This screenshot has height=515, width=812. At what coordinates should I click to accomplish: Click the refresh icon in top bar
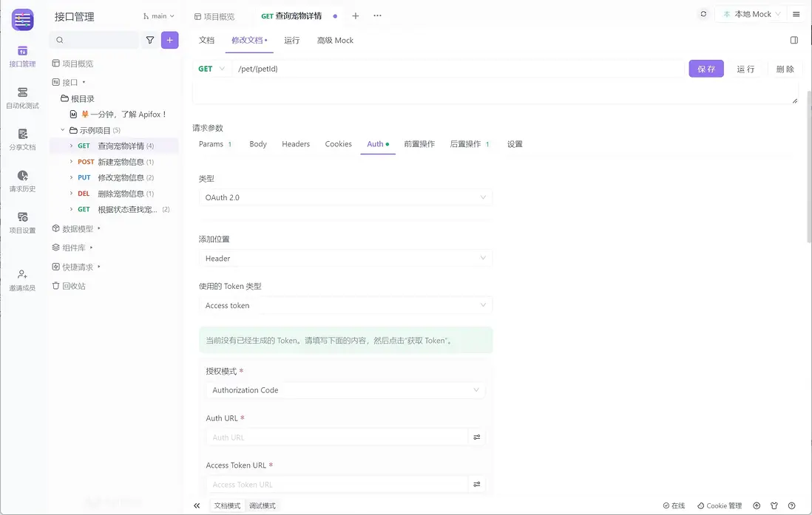703,14
